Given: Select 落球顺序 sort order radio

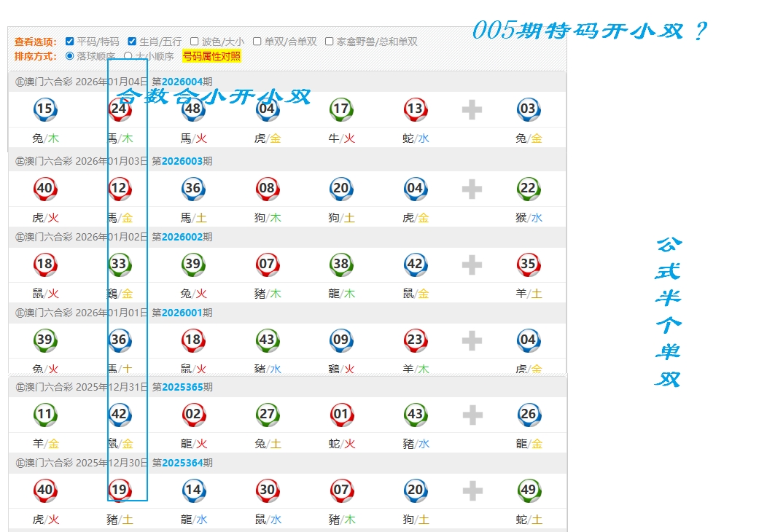Looking at the screenshot, I should (x=70, y=56).
